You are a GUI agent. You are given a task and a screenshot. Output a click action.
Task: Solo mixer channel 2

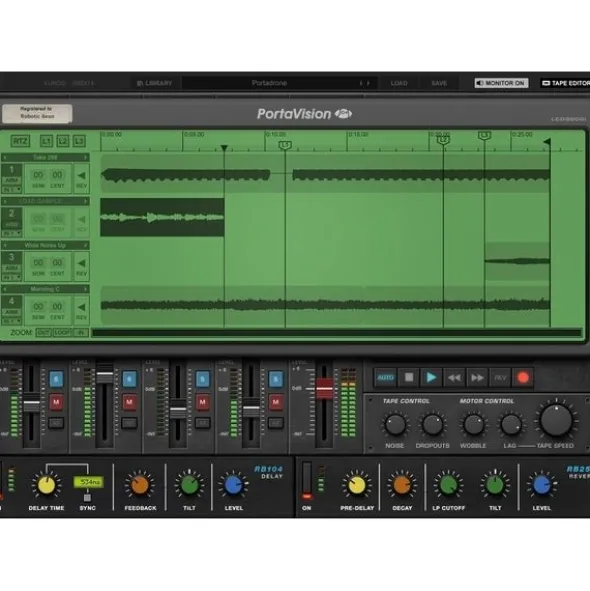click(x=129, y=379)
